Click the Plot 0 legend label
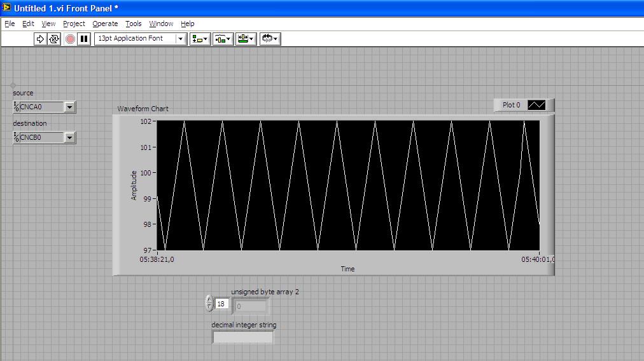The height and width of the screenshot is (361, 644). pyautogui.click(x=512, y=105)
